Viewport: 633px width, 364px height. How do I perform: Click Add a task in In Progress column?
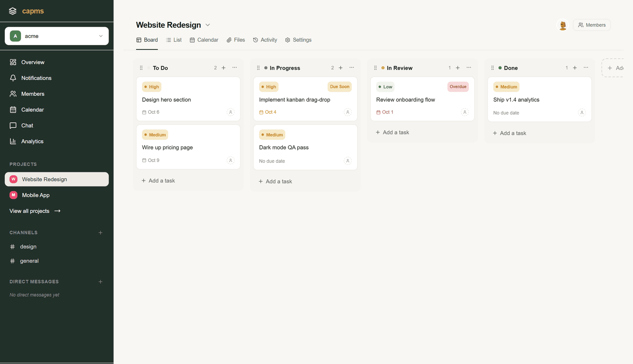click(x=275, y=182)
